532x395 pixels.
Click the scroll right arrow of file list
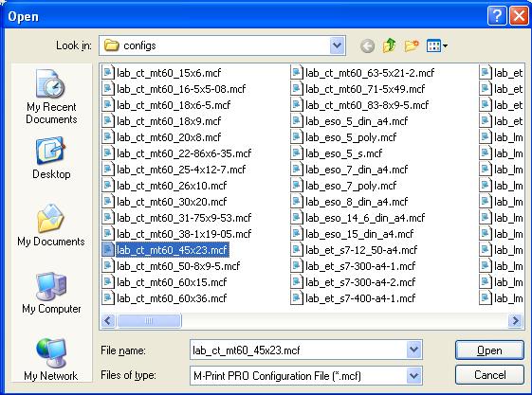click(515, 320)
